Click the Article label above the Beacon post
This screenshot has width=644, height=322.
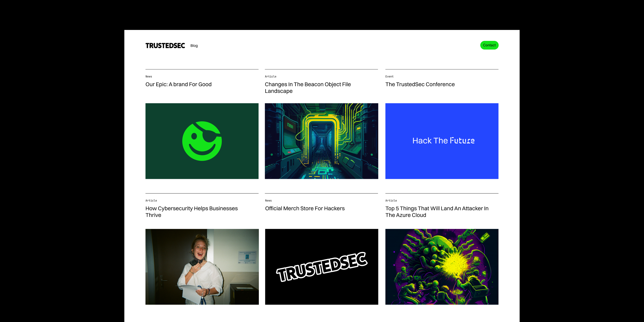pos(270,77)
